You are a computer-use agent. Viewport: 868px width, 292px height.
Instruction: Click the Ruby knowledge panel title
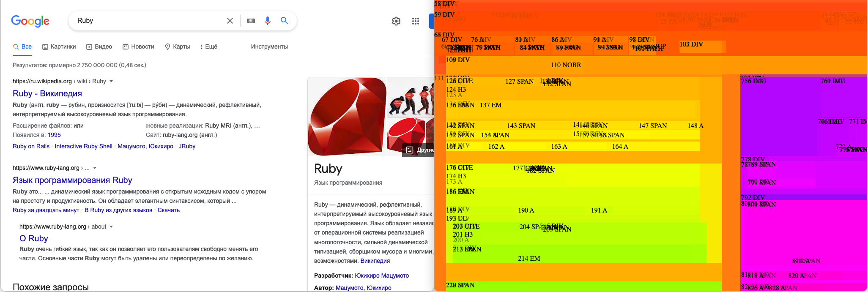pos(328,169)
